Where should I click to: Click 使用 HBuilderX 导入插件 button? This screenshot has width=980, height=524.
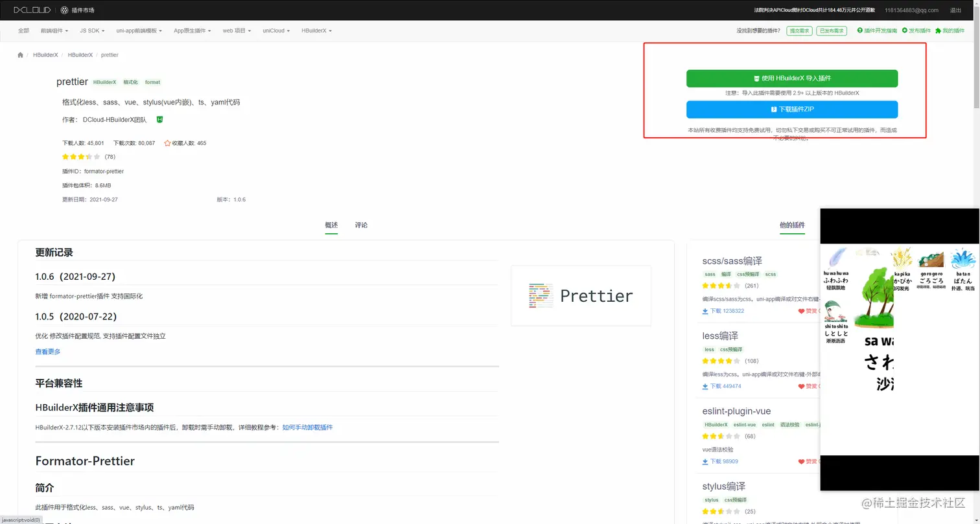point(792,78)
